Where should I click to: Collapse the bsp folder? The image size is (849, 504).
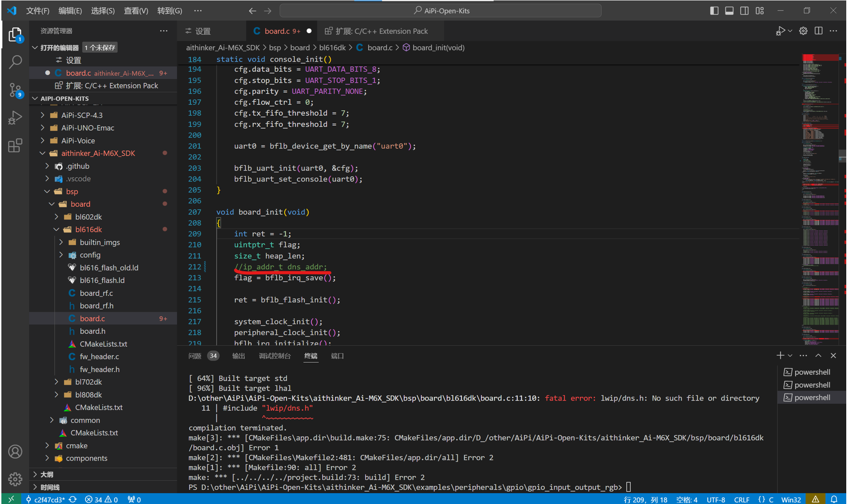point(72,191)
